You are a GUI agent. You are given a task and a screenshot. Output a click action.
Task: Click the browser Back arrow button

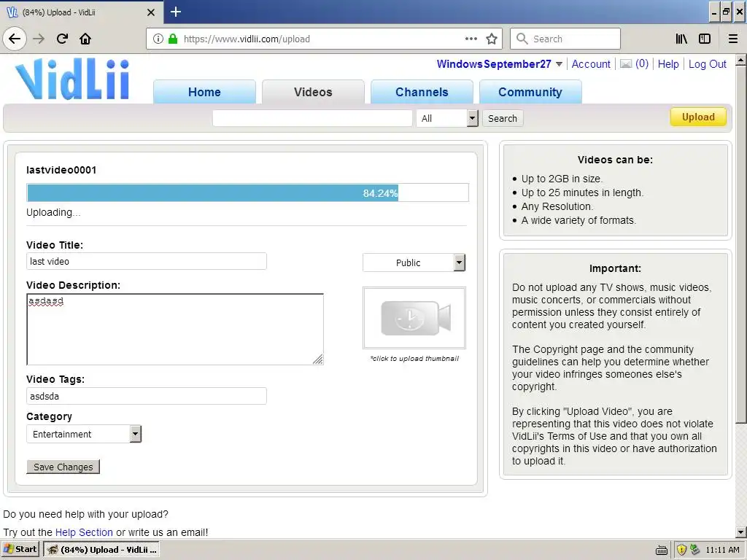pos(15,39)
